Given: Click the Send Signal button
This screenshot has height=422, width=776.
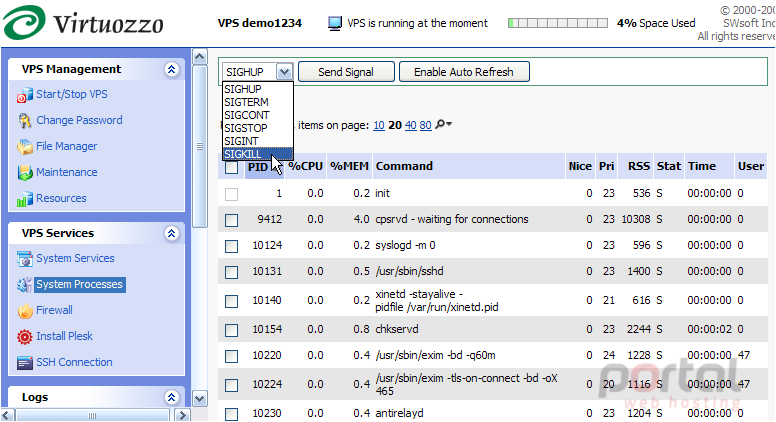Looking at the screenshot, I should point(346,72).
